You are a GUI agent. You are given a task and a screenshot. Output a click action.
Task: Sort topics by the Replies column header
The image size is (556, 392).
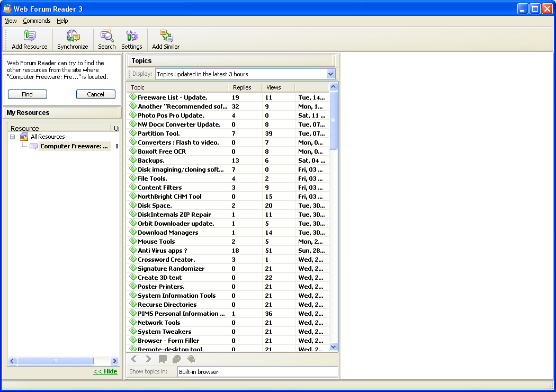243,87
